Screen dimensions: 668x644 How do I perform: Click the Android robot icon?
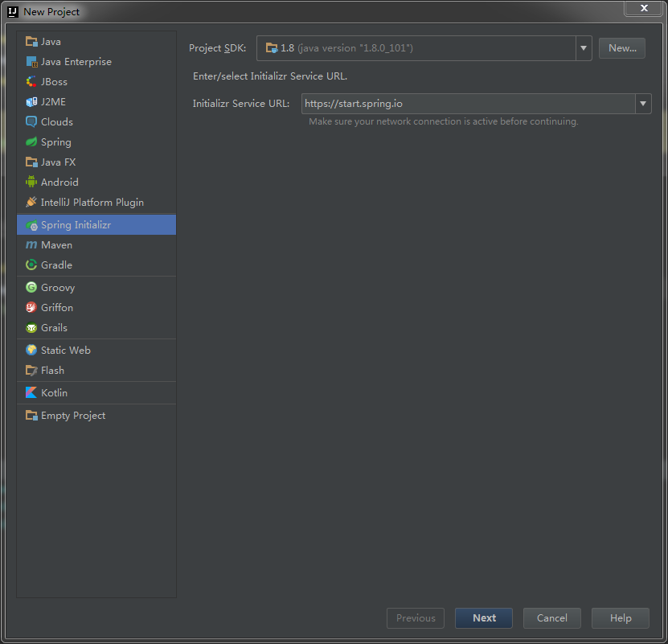(31, 182)
